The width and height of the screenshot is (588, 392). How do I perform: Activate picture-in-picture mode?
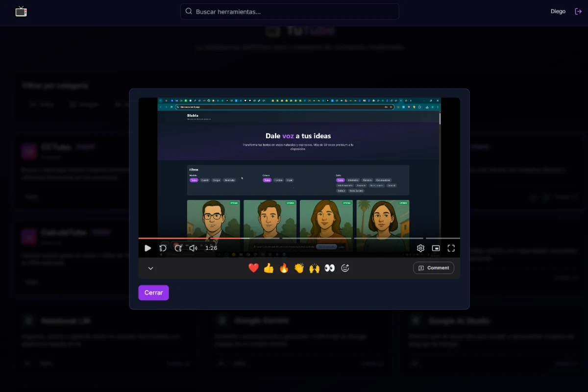436,248
